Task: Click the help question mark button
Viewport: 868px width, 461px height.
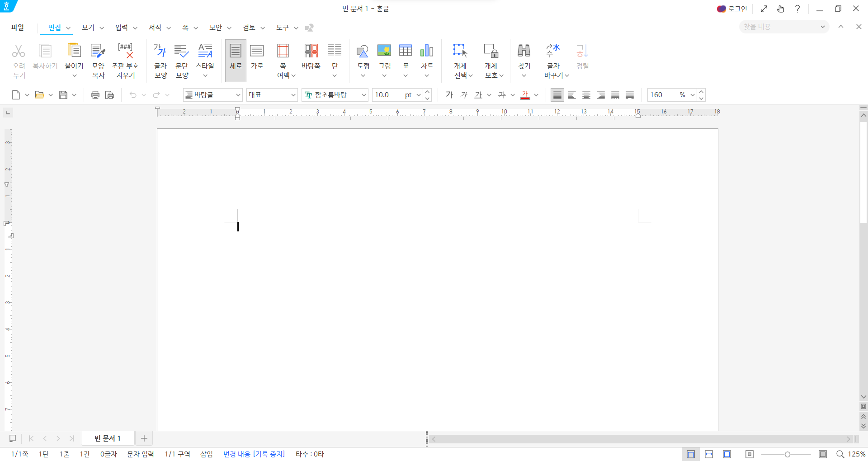Action: coord(797,9)
